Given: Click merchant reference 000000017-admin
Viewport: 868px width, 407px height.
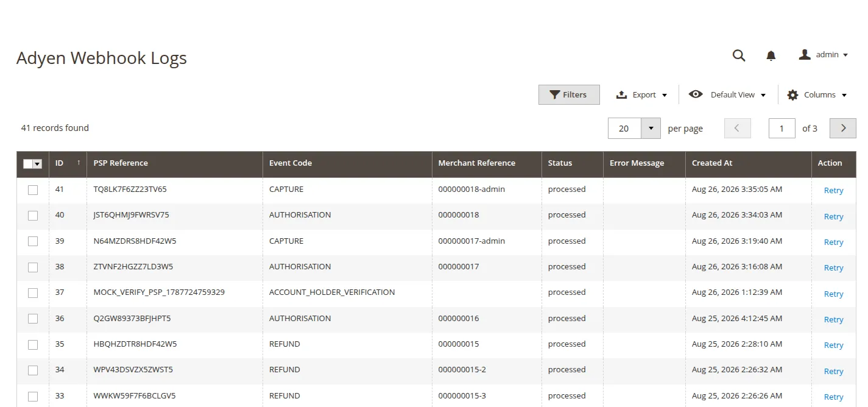Looking at the screenshot, I should (x=471, y=241).
